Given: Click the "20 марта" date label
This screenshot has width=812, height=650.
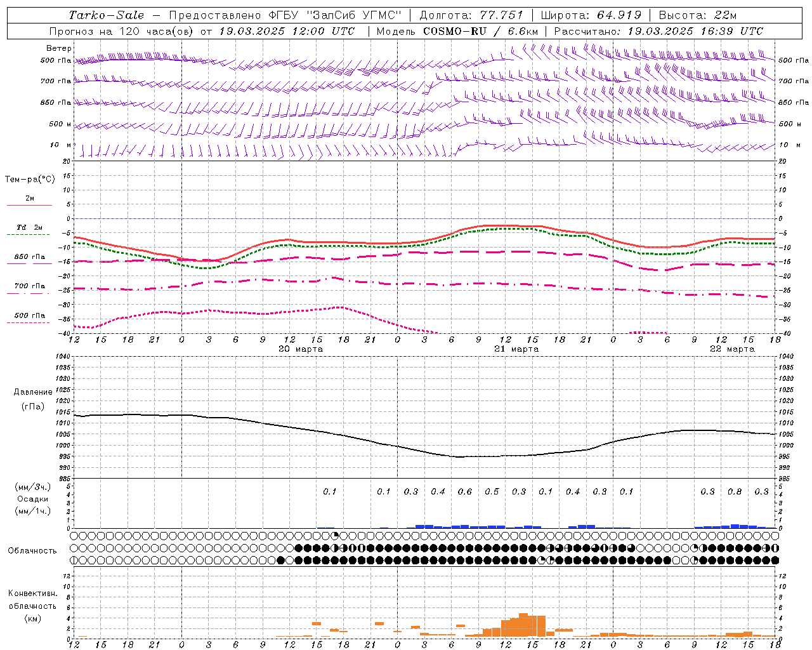Looking at the screenshot, I should [x=301, y=349].
